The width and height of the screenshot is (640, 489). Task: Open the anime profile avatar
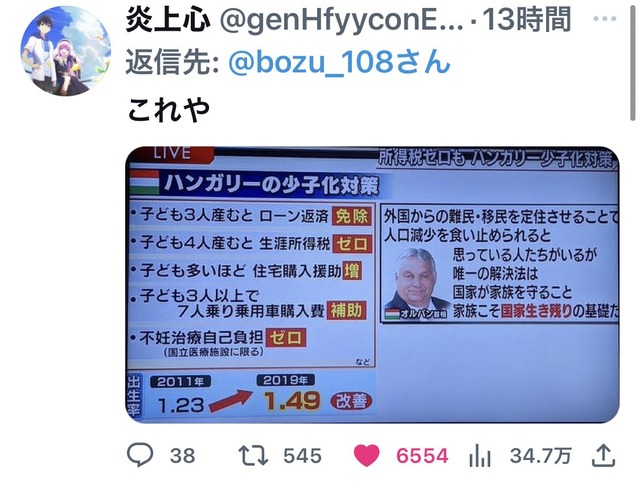tap(66, 51)
